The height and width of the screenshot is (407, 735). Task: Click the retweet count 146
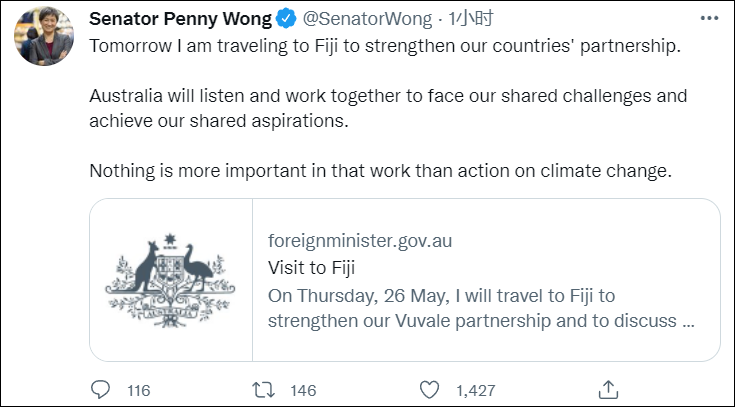point(301,390)
